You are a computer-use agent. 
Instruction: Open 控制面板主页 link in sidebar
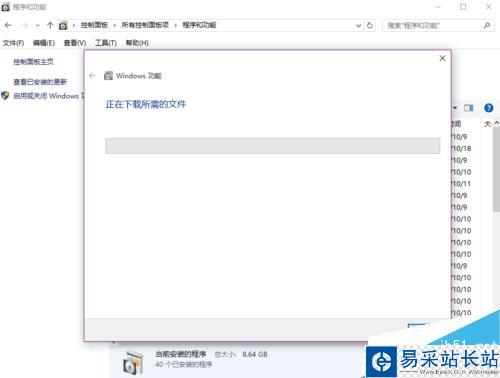pyautogui.click(x=33, y=62)
